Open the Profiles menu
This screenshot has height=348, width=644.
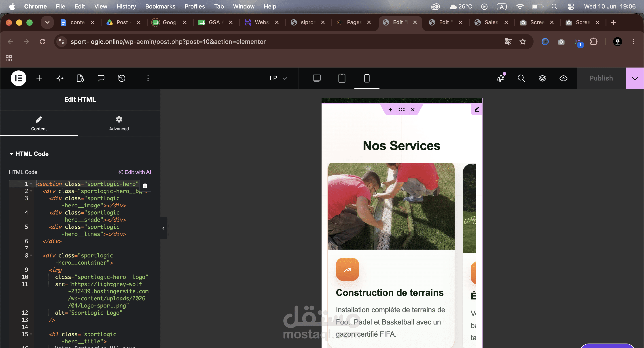coord(195,6)
